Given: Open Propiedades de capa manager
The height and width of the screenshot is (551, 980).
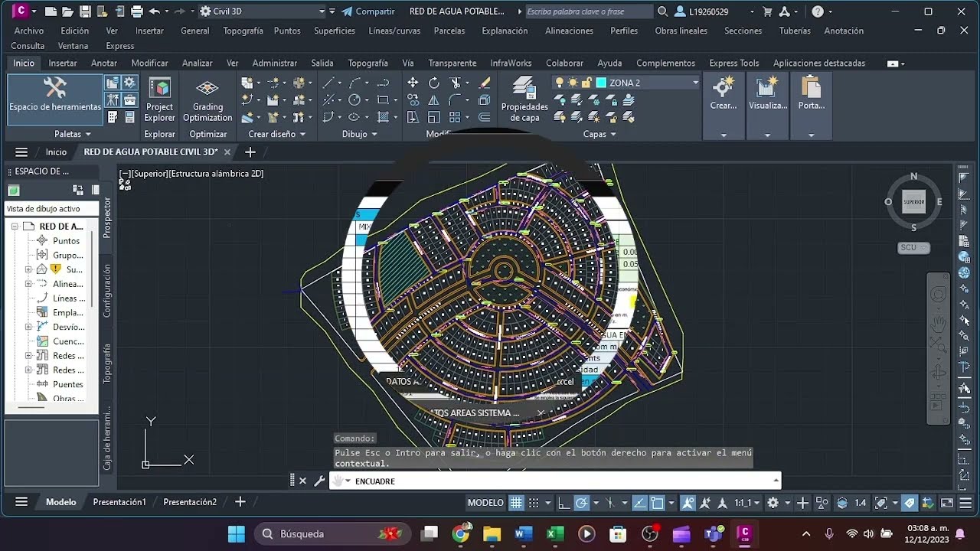Looking at the screenshot, I should 524,99.
